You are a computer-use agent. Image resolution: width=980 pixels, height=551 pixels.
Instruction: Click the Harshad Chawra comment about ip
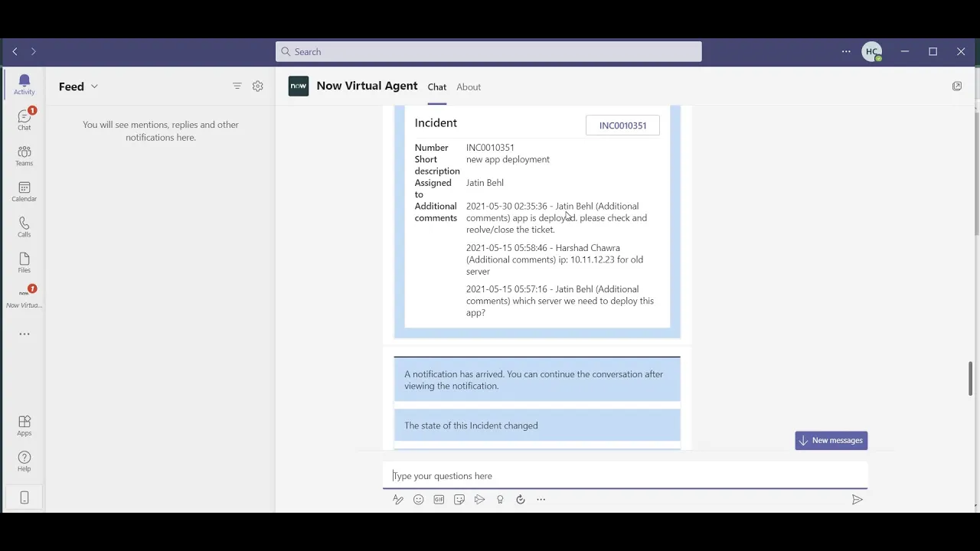pyautogui.click(x=554, y=259)
